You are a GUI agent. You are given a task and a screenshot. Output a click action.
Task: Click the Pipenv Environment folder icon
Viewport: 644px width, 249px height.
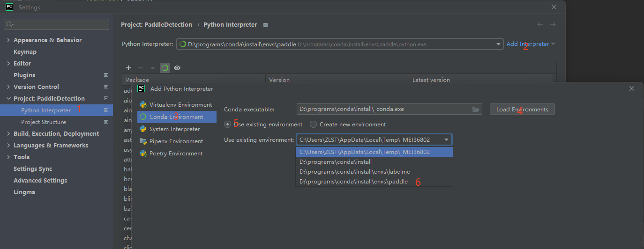143,141
